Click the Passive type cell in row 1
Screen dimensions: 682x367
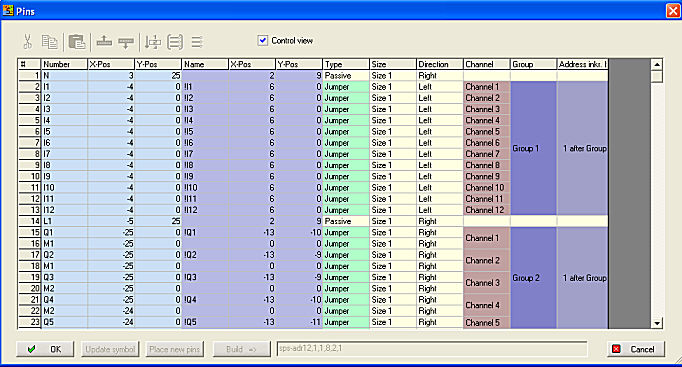coord(346,76)
